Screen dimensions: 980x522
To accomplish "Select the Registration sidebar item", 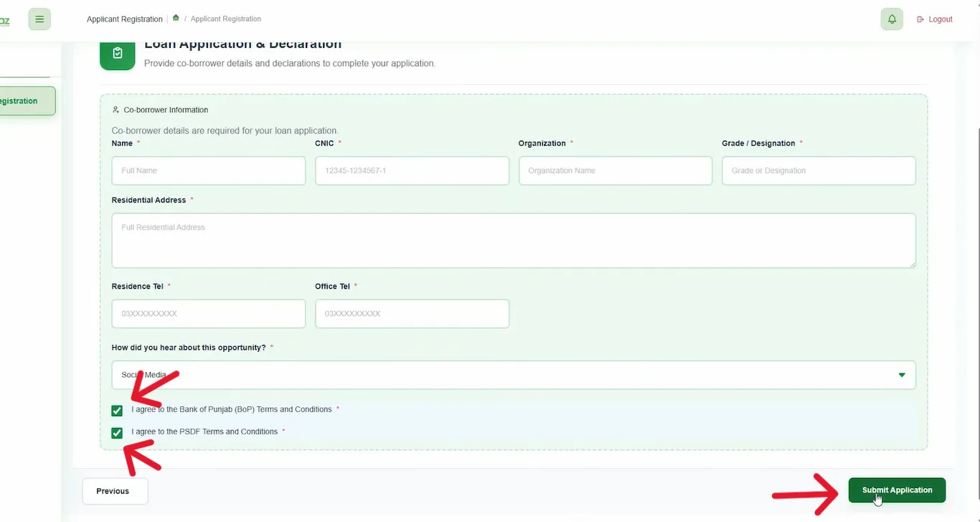I will [27, 101].
